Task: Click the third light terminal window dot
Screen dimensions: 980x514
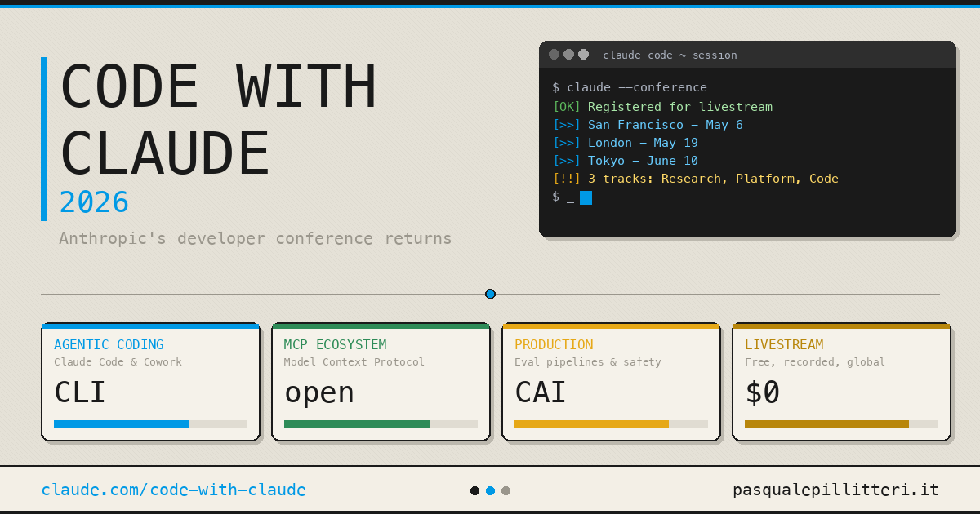Action: pos(583,55)
